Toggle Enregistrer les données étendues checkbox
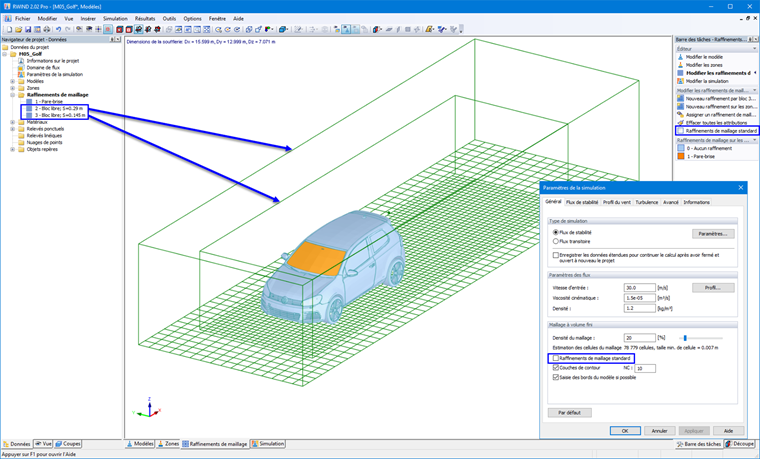 [x=556, y=255]
